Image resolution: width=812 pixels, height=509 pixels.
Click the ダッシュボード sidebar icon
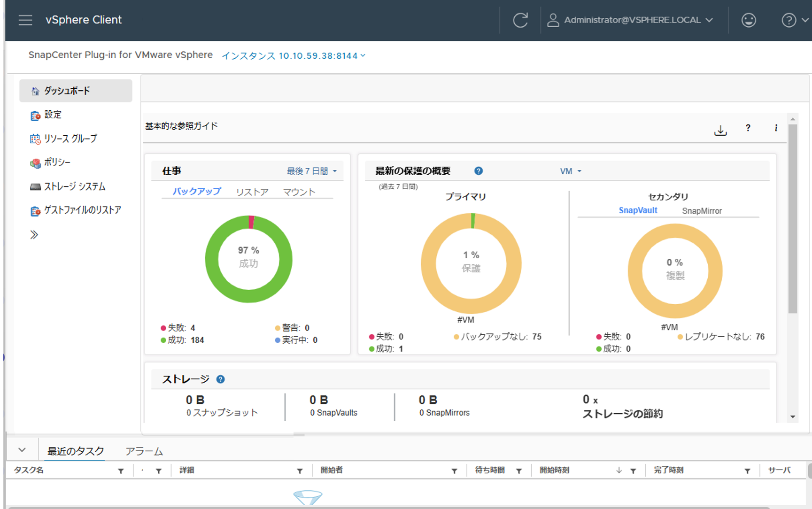coord(35,91)
